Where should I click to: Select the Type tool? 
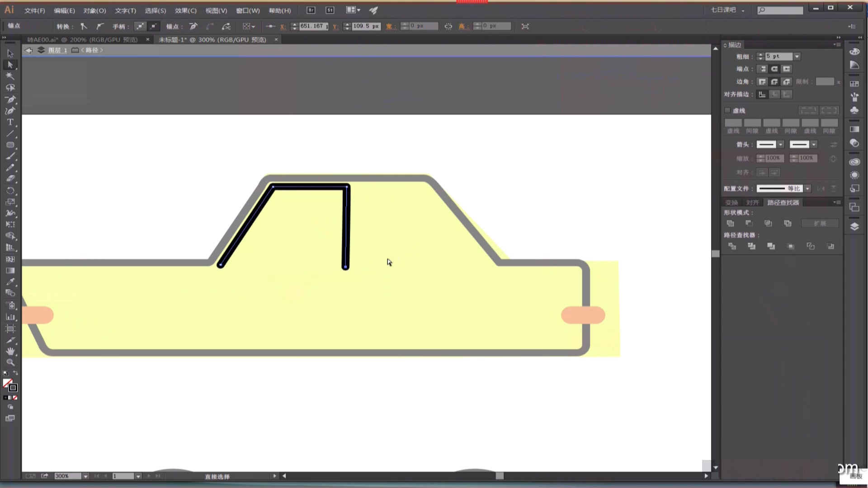point(10,122)
